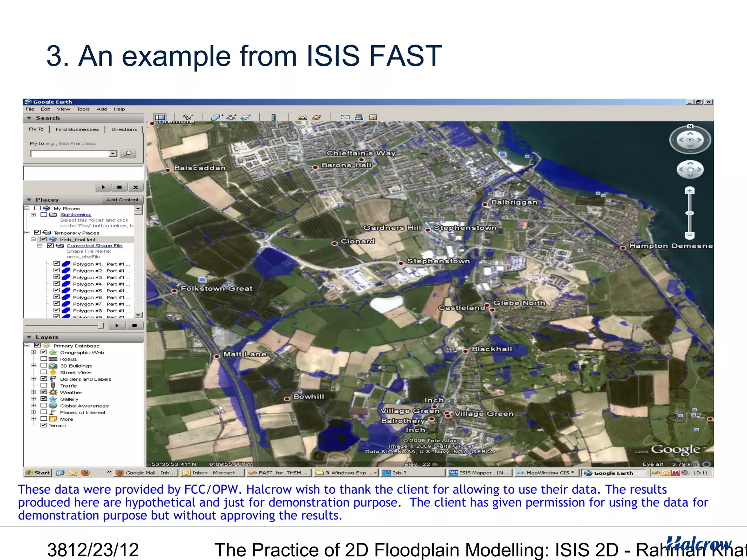The height and width of the screenshot is (560, 747).
Task: Disable the Borders and Labels checkbox
Action: [44, 379]
